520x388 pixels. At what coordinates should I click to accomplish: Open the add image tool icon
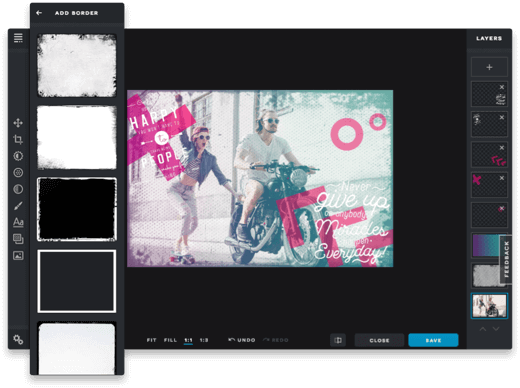pyautogui.click(x=18, y=255)
